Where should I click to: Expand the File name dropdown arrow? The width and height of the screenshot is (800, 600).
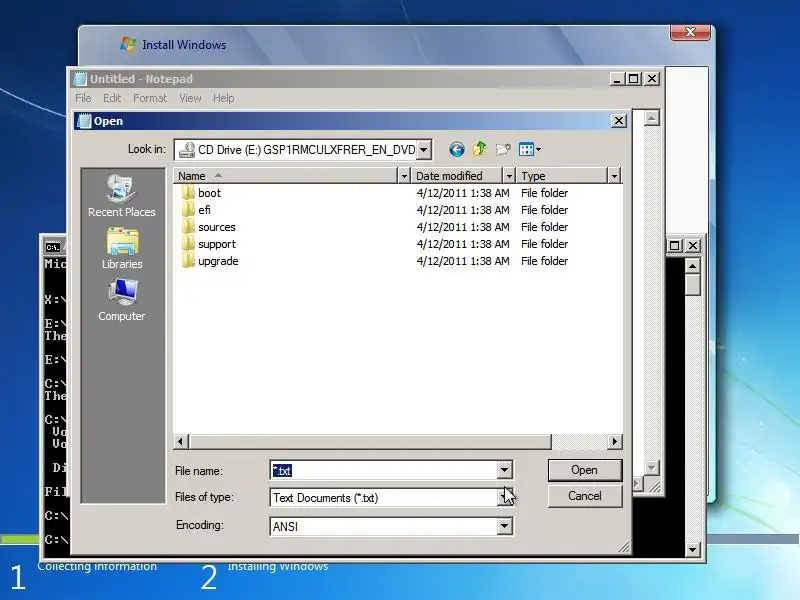(504, 470)
